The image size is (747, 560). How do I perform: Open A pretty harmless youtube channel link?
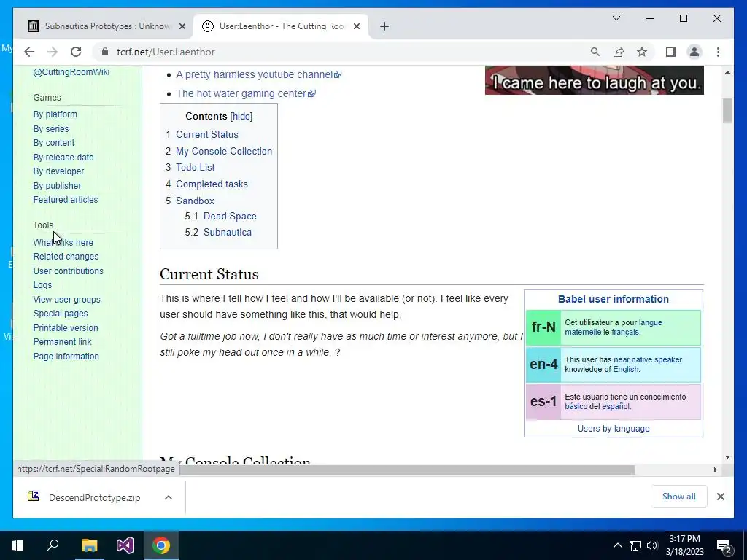tap(258, 74)
